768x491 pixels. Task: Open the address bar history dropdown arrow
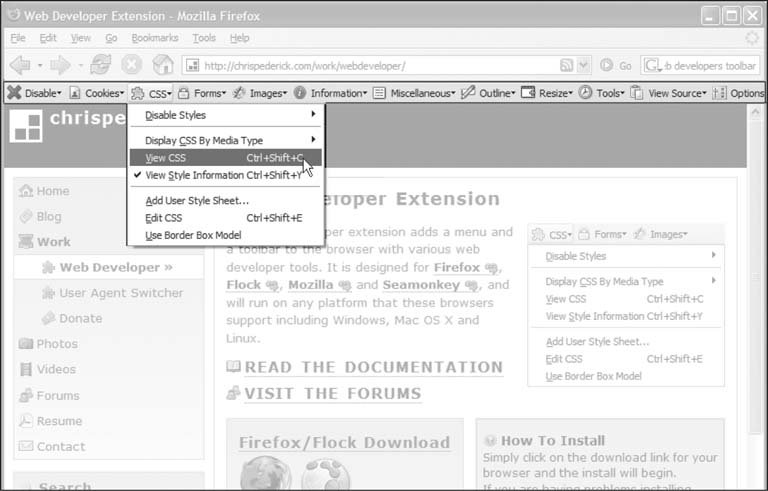click(583, 65)
